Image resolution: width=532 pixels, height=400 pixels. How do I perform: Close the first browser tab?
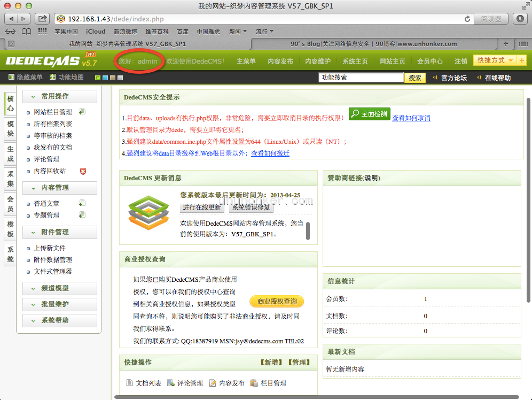[11, 44]
